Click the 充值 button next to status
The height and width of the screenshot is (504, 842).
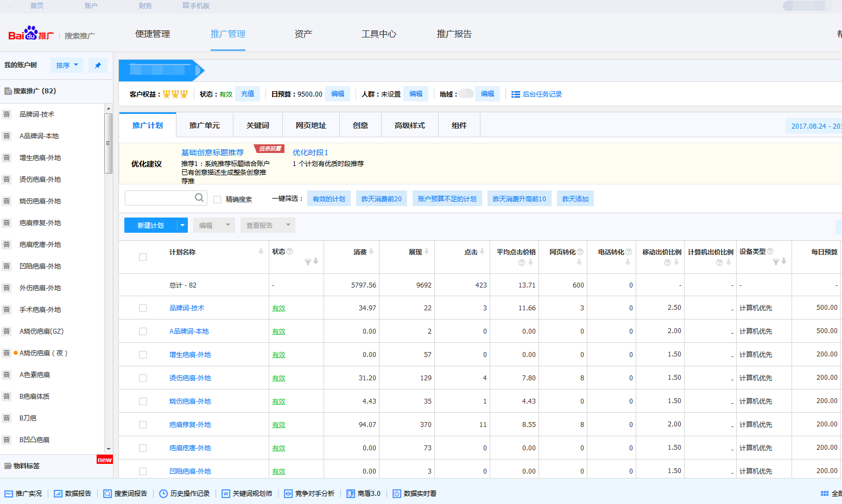248,94
